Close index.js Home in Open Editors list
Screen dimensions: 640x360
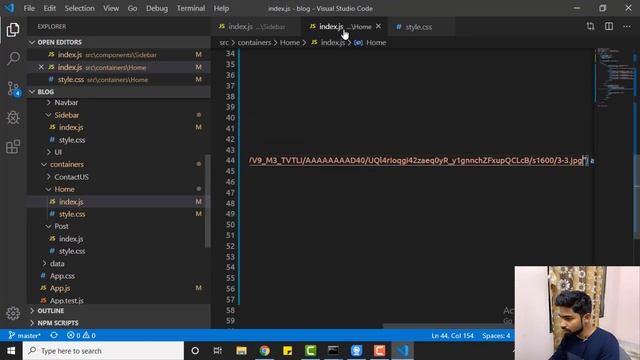tap(41, 67)
